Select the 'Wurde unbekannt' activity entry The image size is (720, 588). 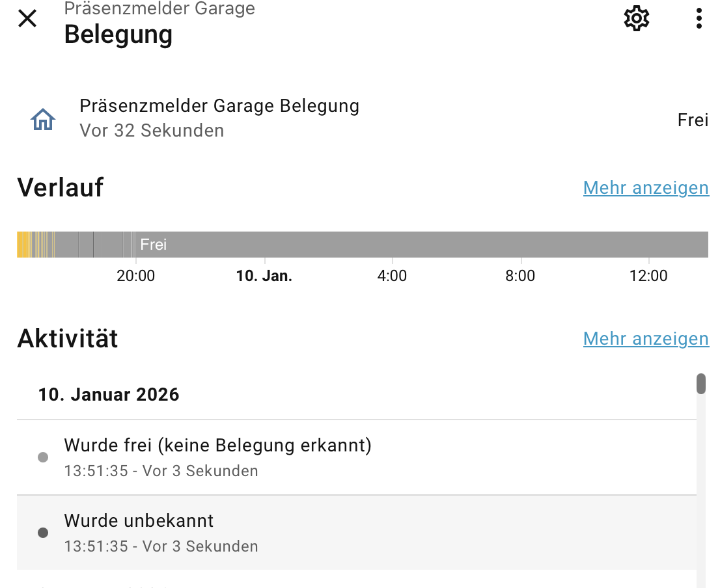click(139, 521)
